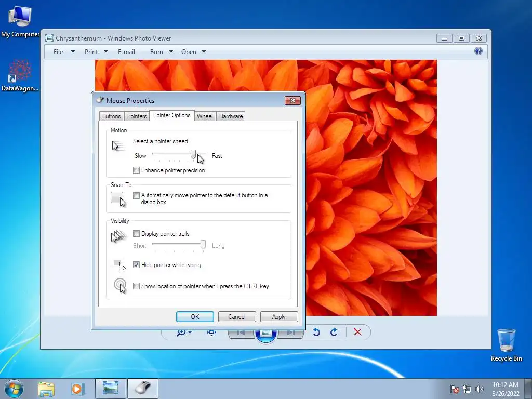This screenshot has height=399, width=532.
Task: Switch to the Buttons tab
Action: click(111, 116)
